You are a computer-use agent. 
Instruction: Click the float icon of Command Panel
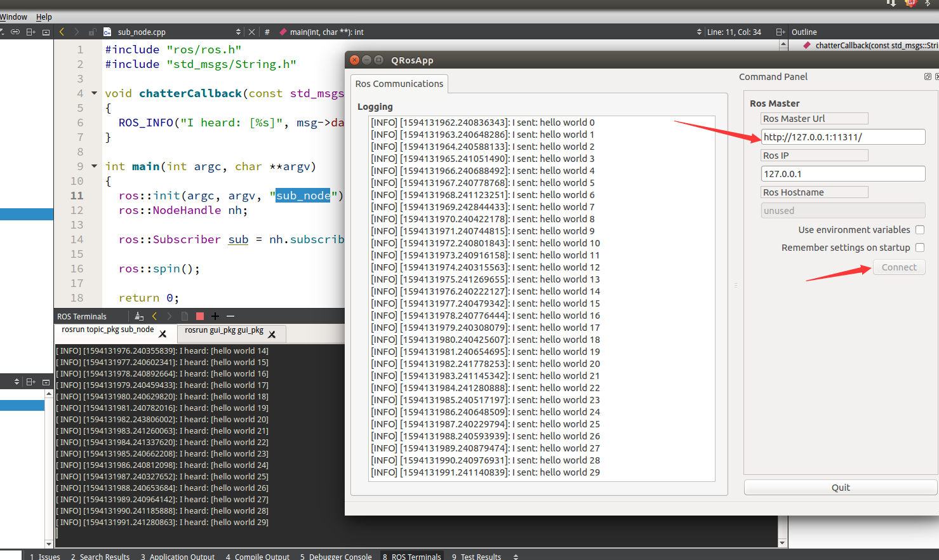click(x=928, y=77)
